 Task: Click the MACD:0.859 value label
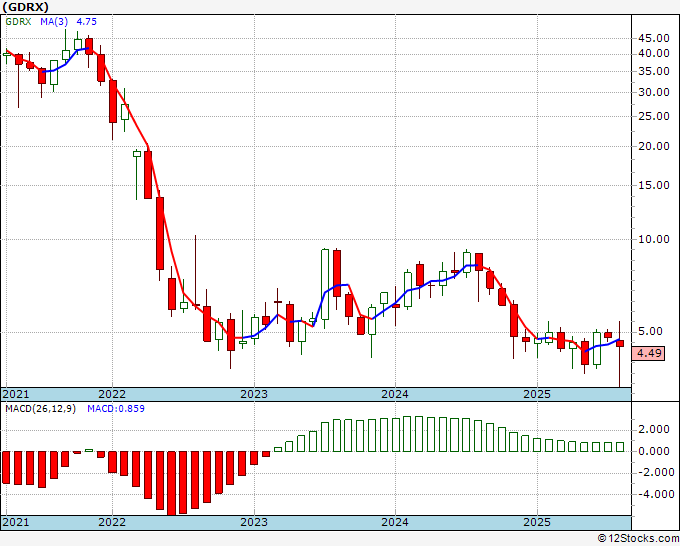tap(116, 409)
